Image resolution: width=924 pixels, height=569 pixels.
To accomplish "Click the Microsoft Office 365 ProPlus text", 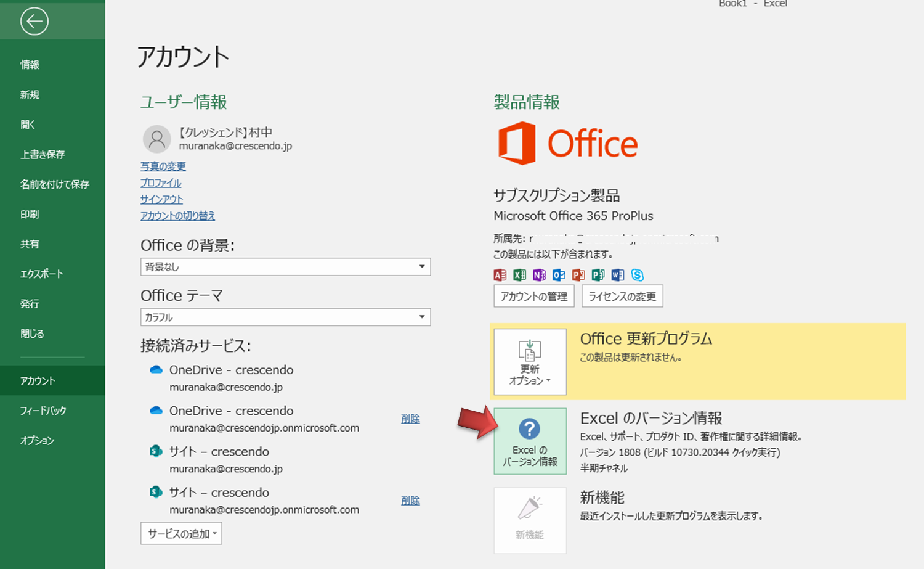I will click(x=573, y=216).
